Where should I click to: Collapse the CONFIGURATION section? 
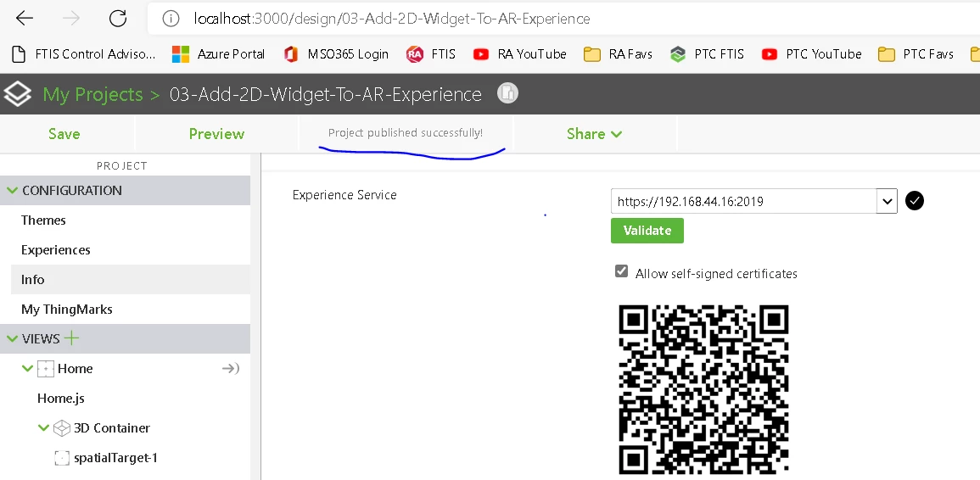(12, 190)
